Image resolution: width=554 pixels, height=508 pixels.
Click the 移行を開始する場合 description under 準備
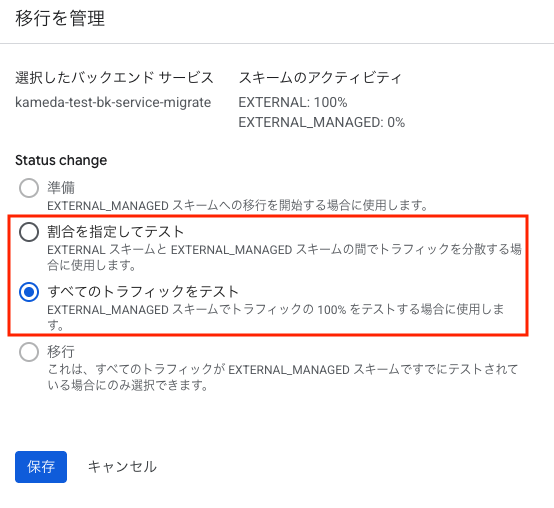coord(237,205)
